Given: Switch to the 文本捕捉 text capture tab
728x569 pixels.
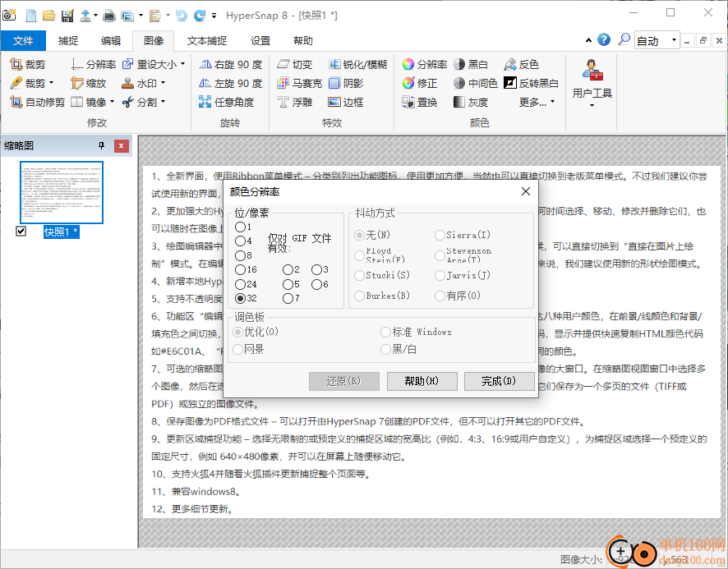Looking at the screenshot, I should [206, 41].
